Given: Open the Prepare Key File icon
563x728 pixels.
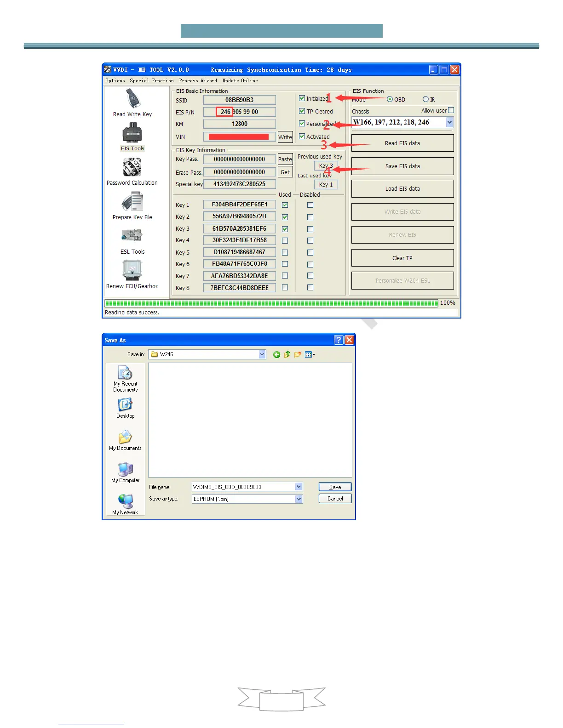Looking at the screenshot, I should point(132,202).
